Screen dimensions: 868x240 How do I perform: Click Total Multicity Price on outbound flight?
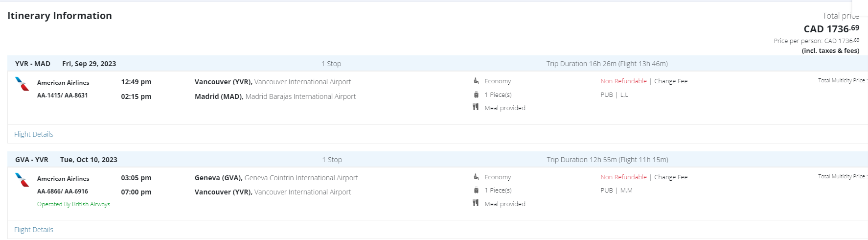(842, 80)
